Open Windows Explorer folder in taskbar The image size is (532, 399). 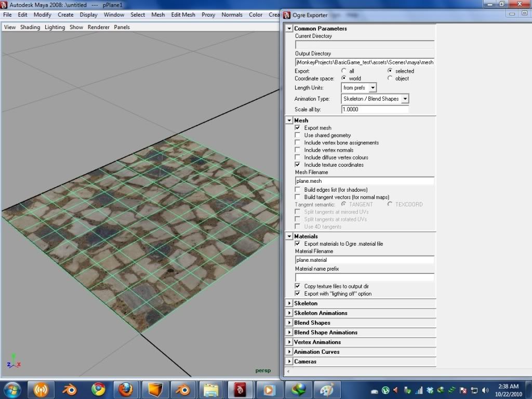click(210, 389)
